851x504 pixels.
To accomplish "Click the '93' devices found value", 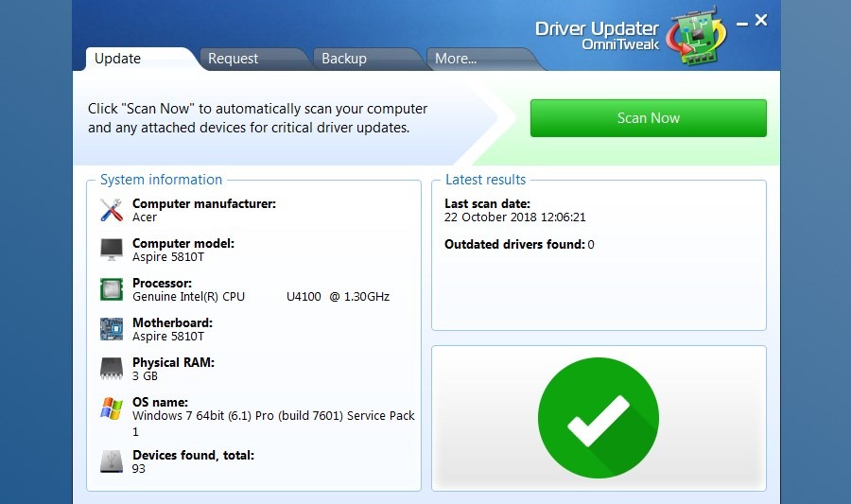I will (139, 469).
